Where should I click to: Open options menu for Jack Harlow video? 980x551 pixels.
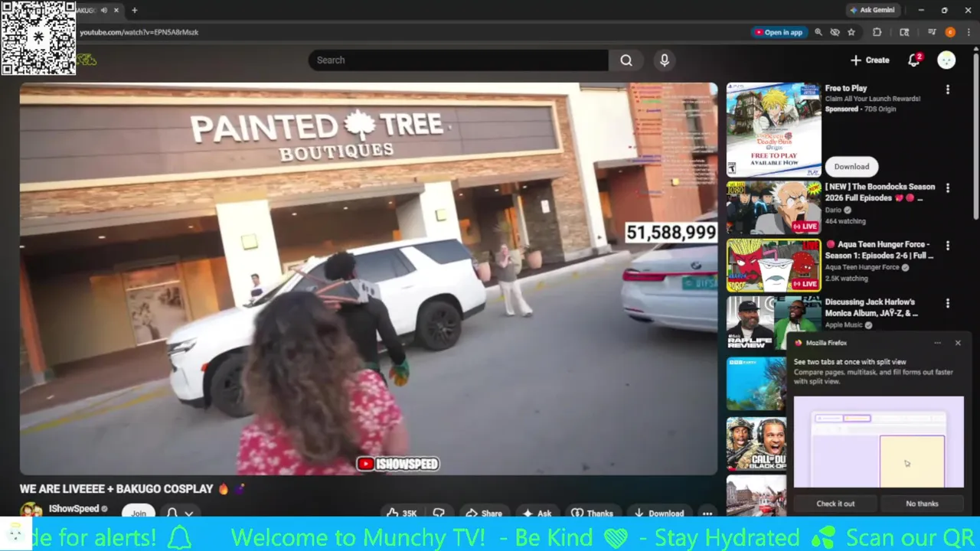[x=948, y=304]
